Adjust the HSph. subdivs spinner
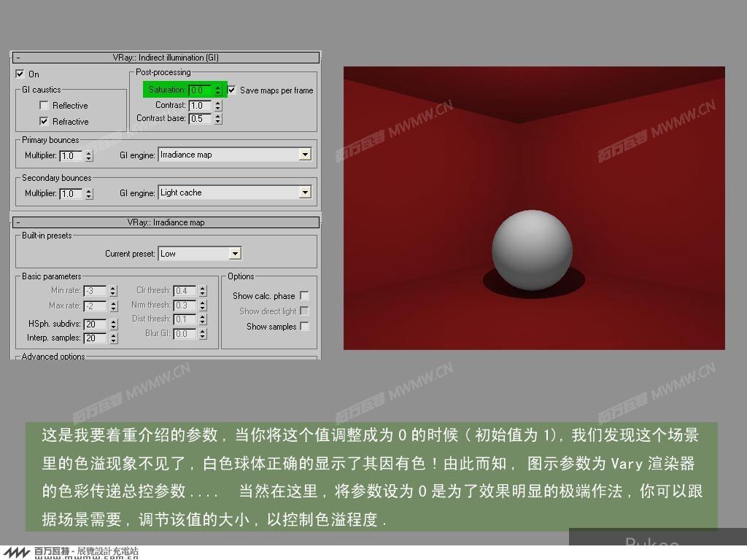Screen dimensions: 747x560 tap(113, 324)
